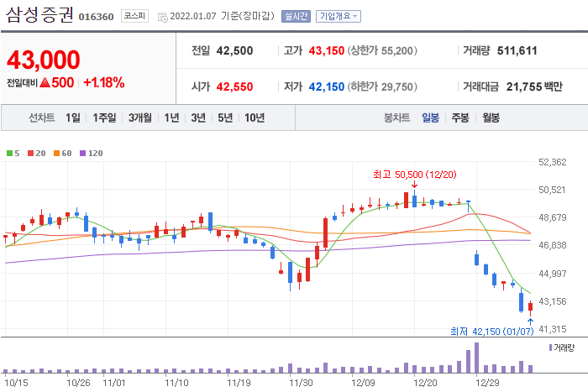The width and height of the screenshot is (588, 392).
Task: Select the 1일 line chart tab
Action: click(73, 118)
